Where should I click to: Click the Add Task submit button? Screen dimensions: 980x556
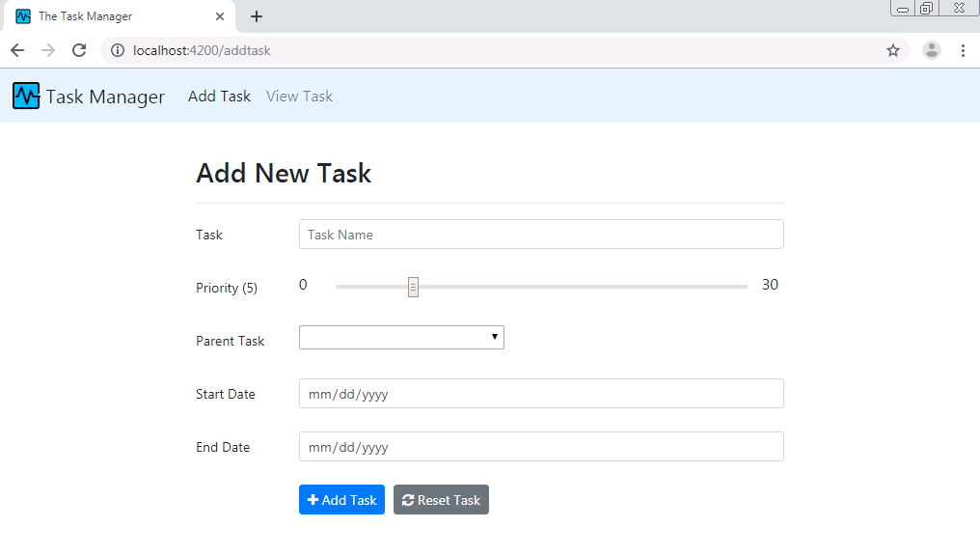point(341,499)
